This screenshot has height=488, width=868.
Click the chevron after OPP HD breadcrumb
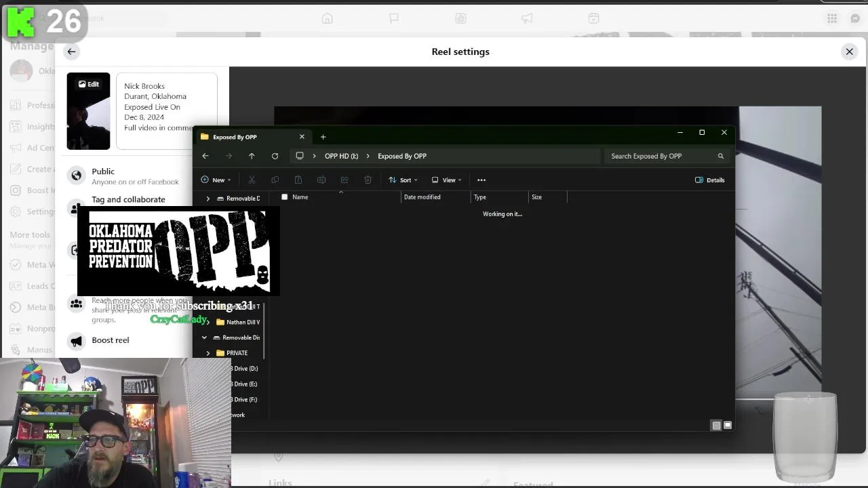pyautogui.click(x=368, y=156)
